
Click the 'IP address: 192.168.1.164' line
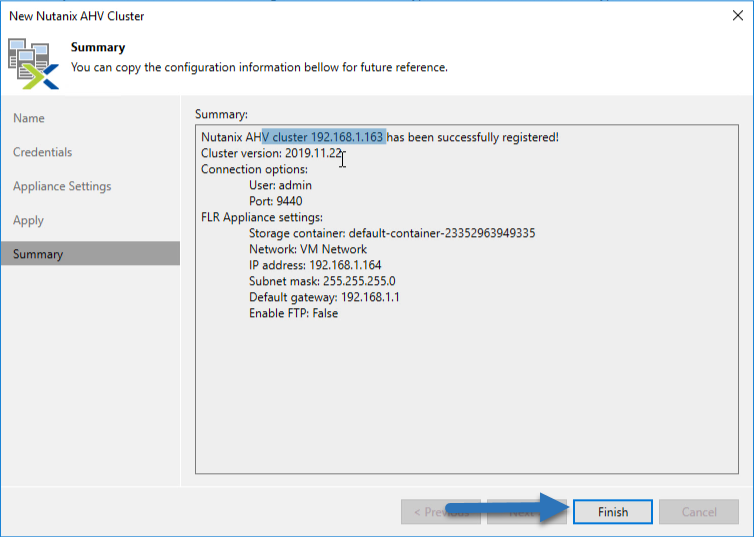315,265
